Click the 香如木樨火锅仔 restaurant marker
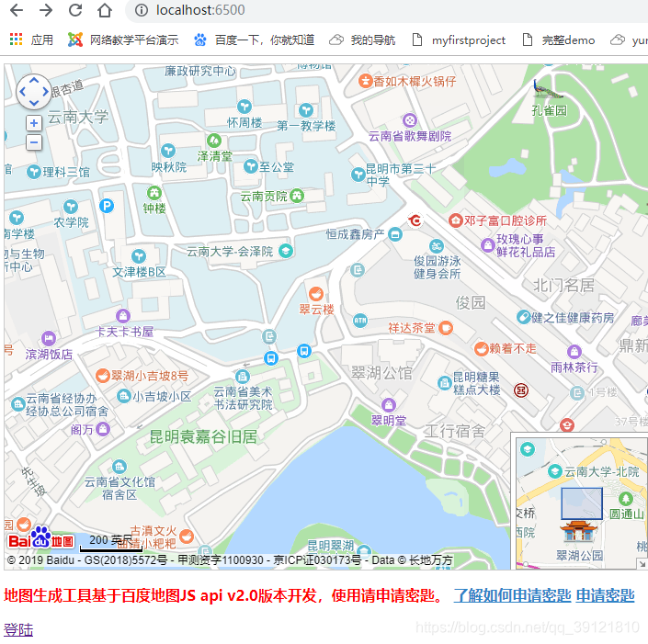This screenshot has height=644, width=648. tap(365, 81)
